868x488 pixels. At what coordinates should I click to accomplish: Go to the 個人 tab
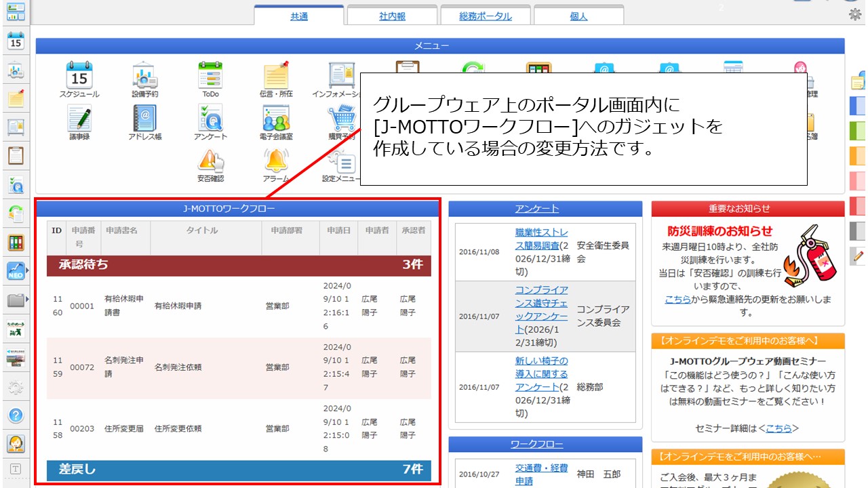pos(578,16)
